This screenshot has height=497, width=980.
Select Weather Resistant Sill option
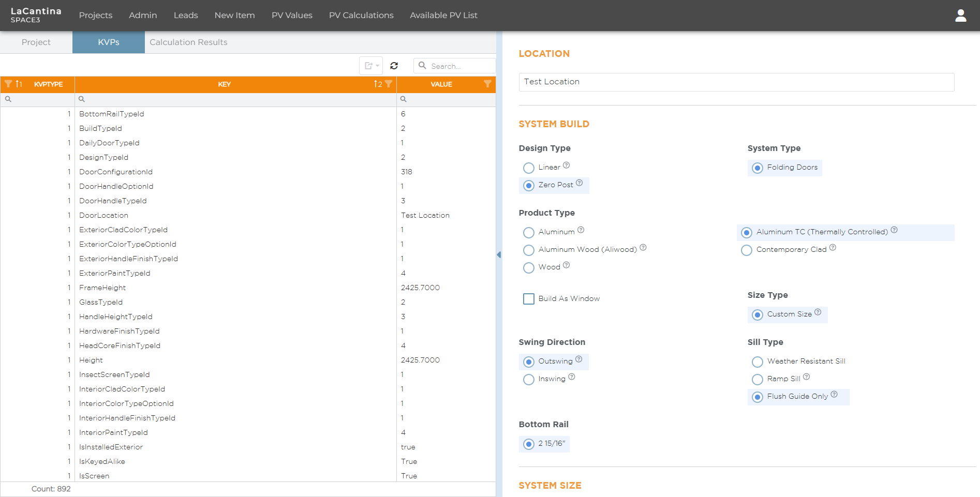point(757,362)
